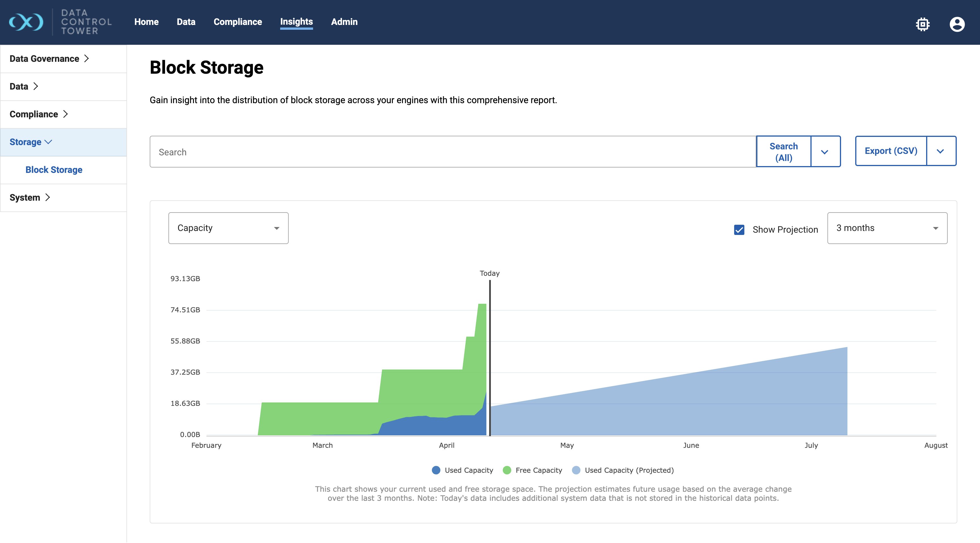Click the arrow beside sidebar Data item
This screenshot has height=543, width=980.
(x=36, y=86)
